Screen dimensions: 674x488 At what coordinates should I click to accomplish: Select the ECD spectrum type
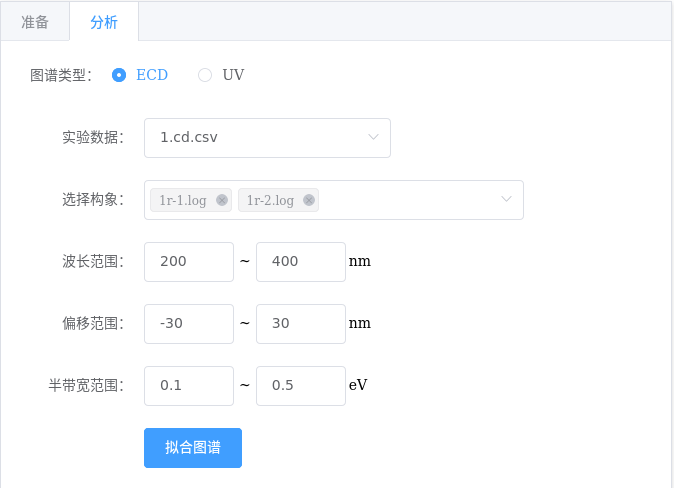coord(119,75)
